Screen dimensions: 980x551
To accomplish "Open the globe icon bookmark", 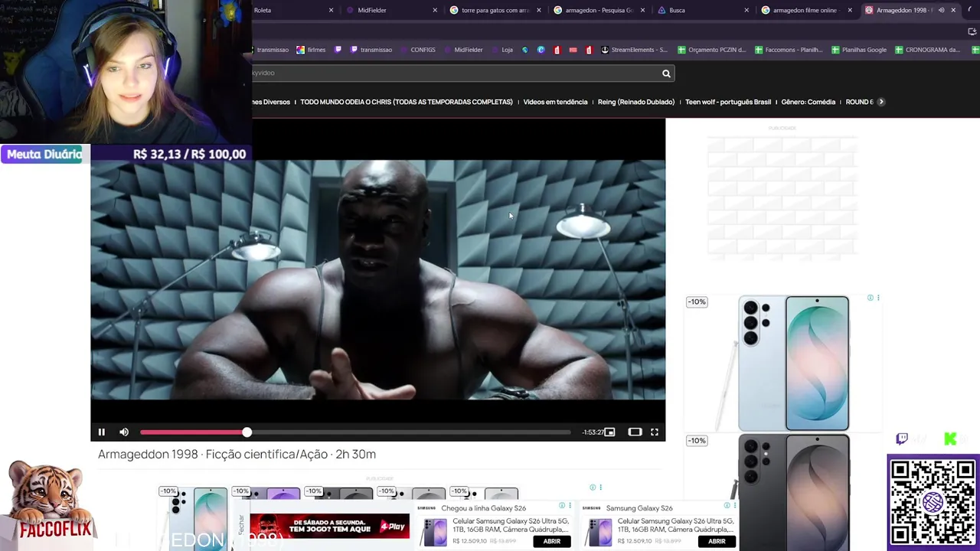I will [x=525, y=50].
